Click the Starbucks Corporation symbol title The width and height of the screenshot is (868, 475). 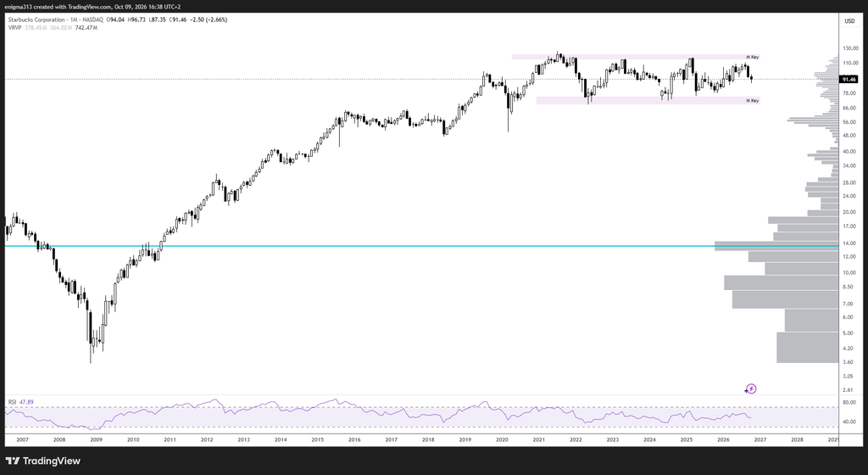tap(36, 20)
